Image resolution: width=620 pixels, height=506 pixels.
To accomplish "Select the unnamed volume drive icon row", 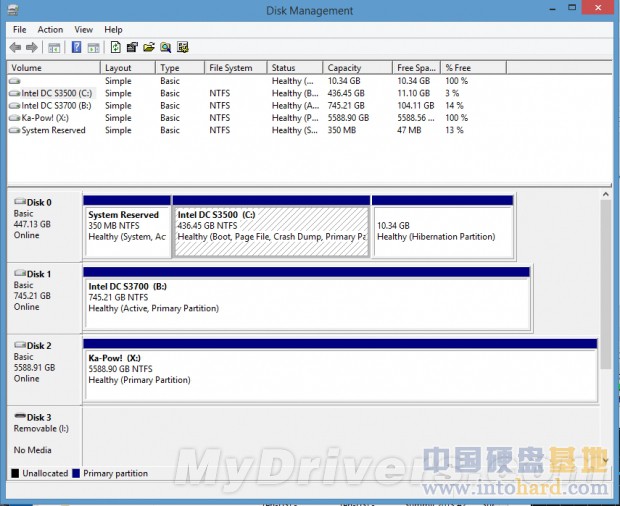I will (15, 81).
